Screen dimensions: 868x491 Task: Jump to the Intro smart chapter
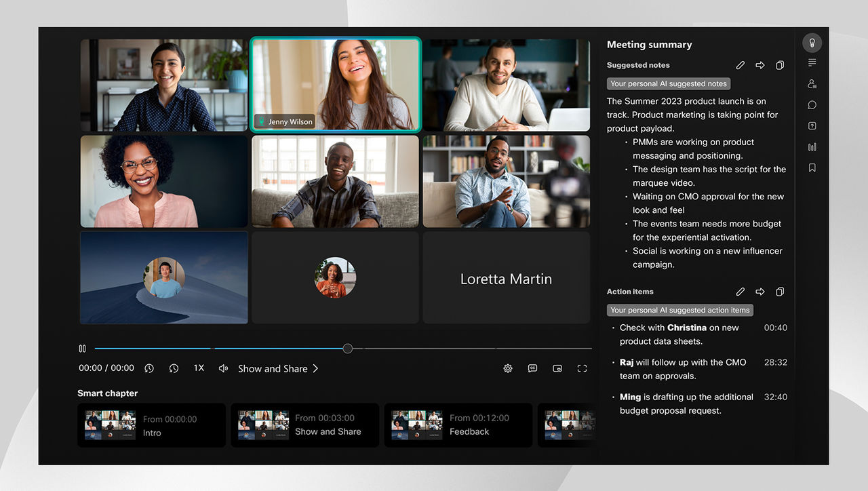pos(151,425)
